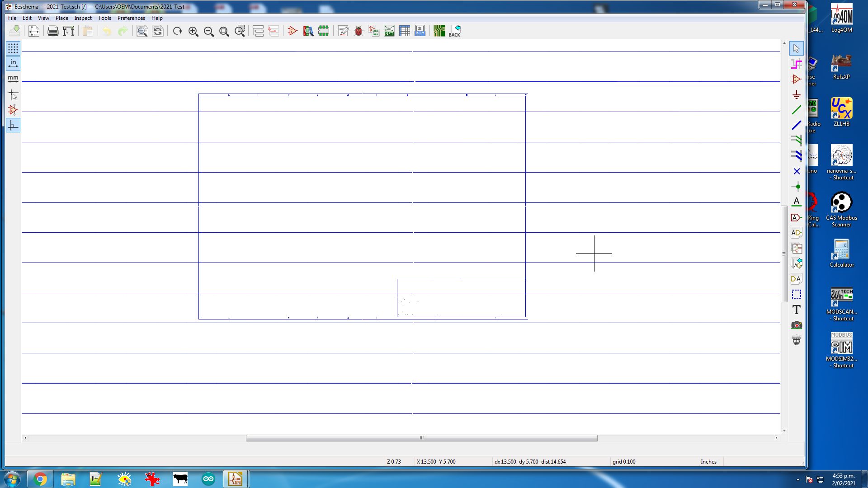Select the net label tool

(x=796, y=202)
